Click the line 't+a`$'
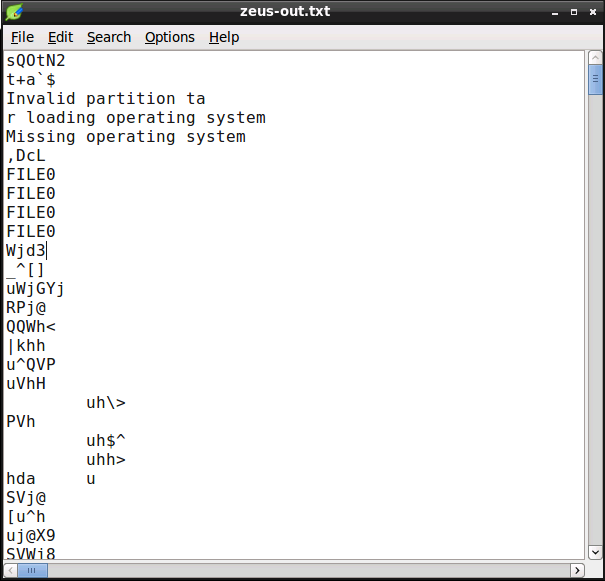 point(31,80)
